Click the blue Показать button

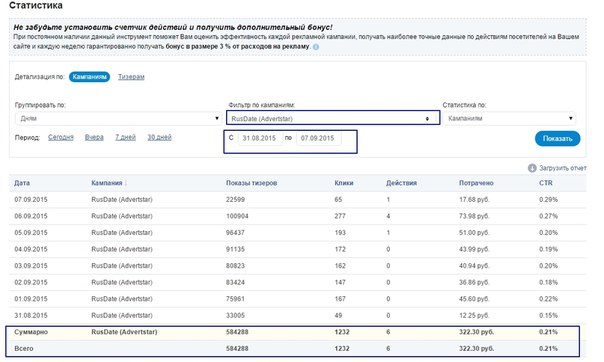[557, 139]
